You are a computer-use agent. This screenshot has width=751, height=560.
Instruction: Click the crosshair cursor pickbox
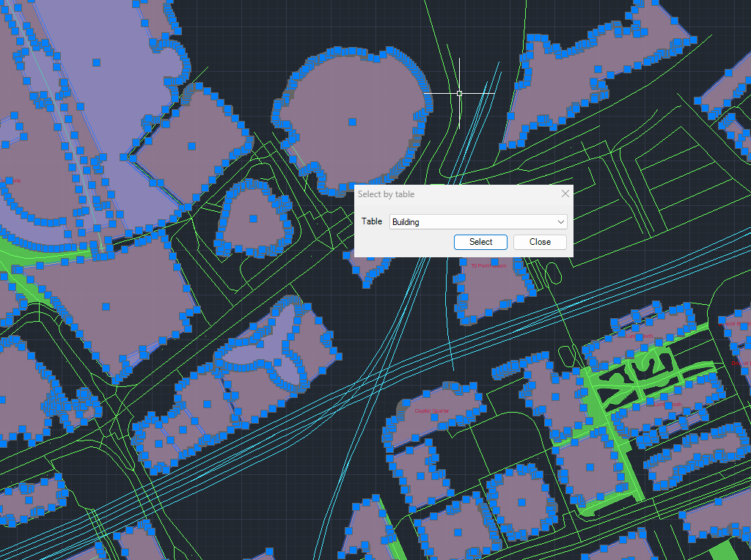click(459, 93)
